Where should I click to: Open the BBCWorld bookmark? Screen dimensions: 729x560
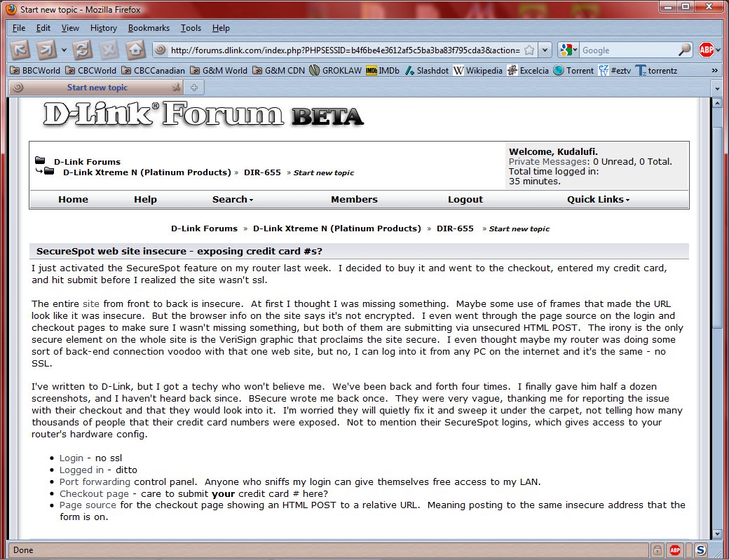click(35, 71)
